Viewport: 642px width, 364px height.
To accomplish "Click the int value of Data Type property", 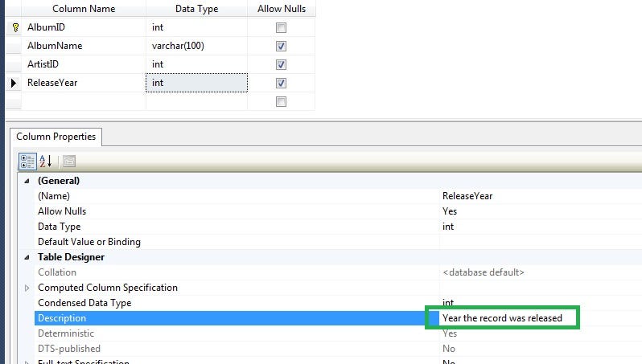I will [x=448, y=227].
